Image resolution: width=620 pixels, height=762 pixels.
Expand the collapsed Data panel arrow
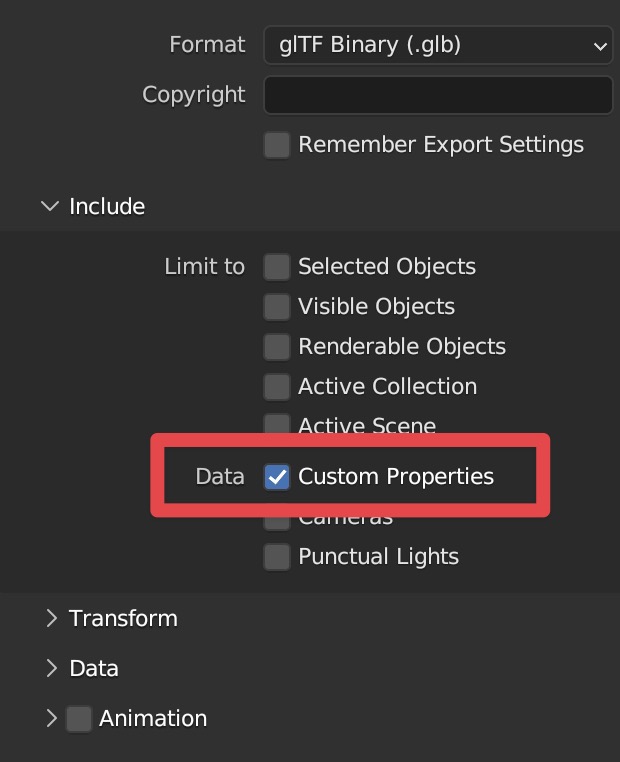(x=51, y=668)
